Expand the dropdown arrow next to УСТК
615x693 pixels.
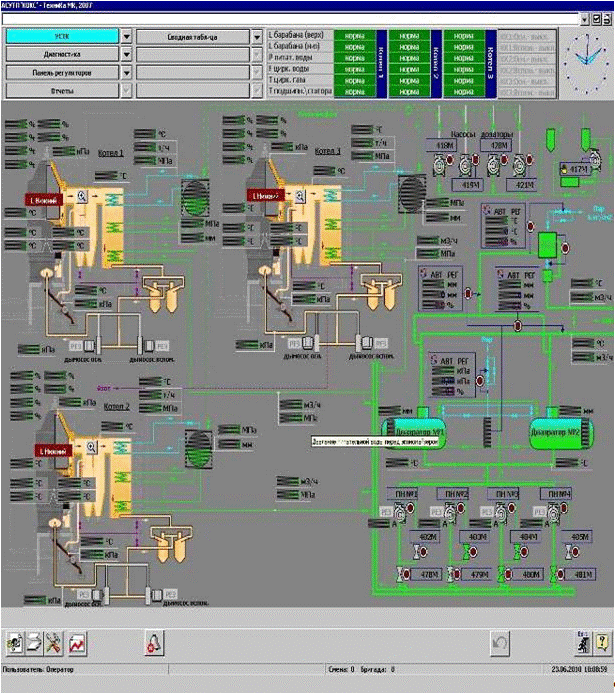tap(126, 36)
